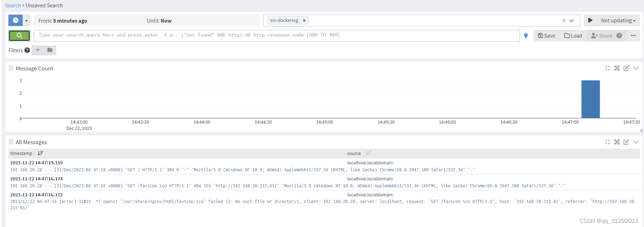Open the time range clock picker
The height and width of the screenshot is (227, 644).
click(15, 21)
